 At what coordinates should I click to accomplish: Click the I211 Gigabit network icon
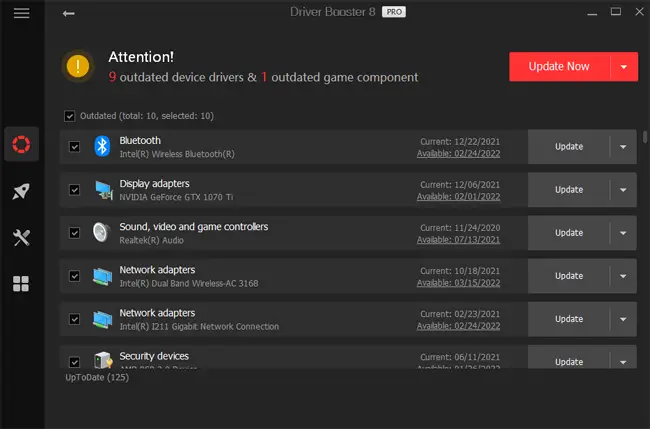pyautogui.click(x=102, y=320)
